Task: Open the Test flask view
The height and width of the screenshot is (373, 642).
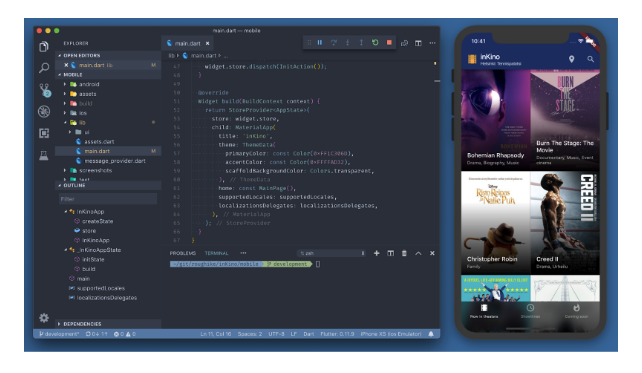Action: click(44, 155)
